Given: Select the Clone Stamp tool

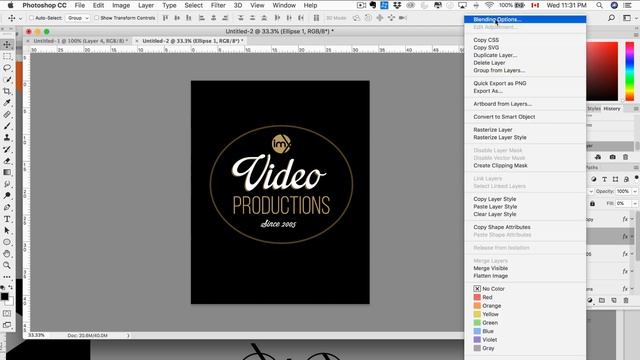Looking at the screenshot, I should pyautogui.click(x=7, y=138).
